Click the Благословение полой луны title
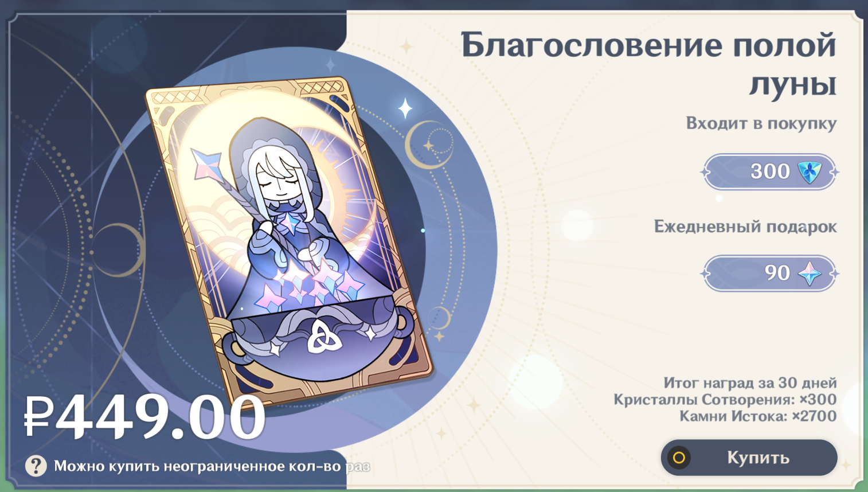This screenshot has width=868, height=492. click(649, 64)
